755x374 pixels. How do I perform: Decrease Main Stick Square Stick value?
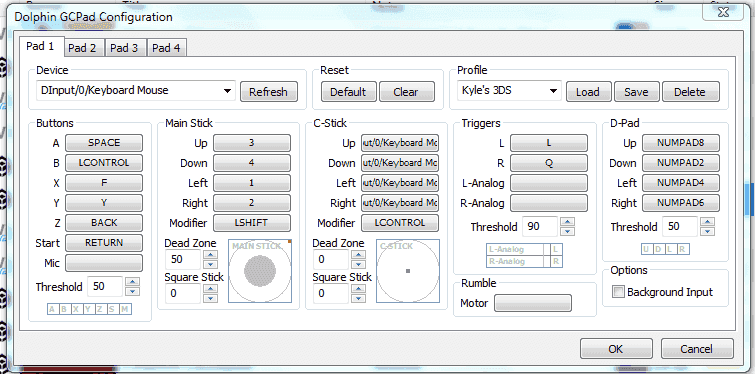(x=210, y=298)
